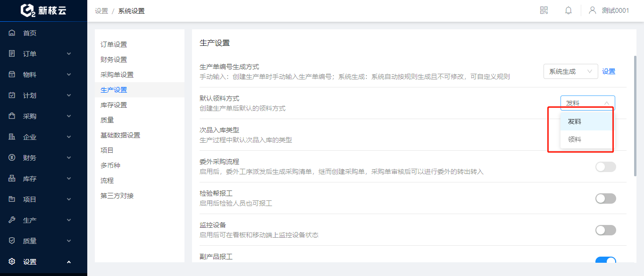The height and width of the screenshot is (276, 644).
Task: Click the 新核云 logo
Action: tap(43, 10)
